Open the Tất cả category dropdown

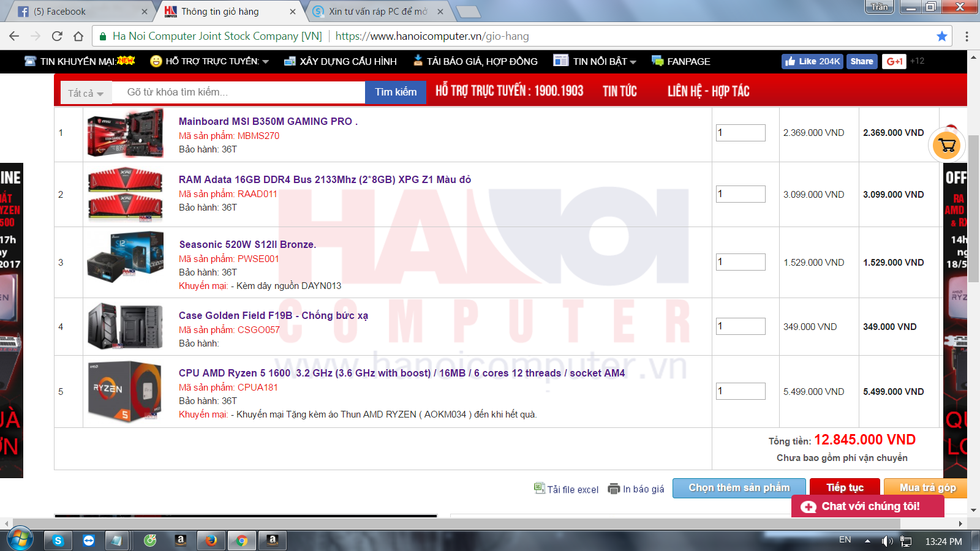[86, 93]
